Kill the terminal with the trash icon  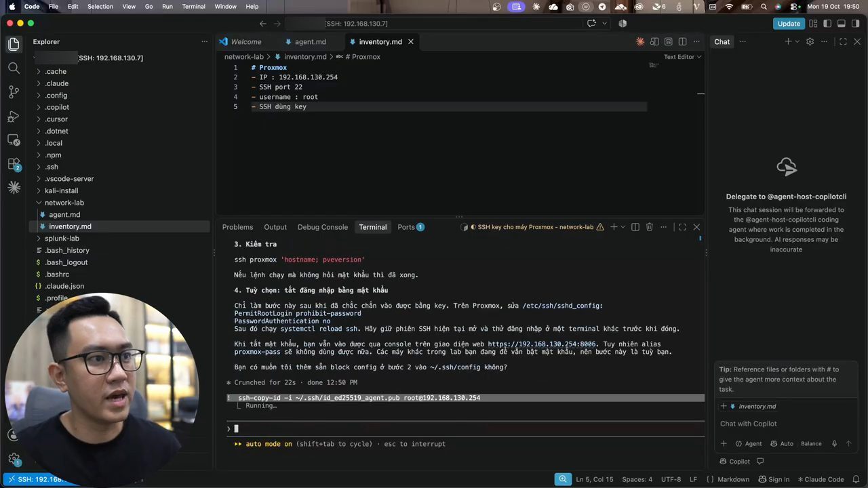point(649,227)
